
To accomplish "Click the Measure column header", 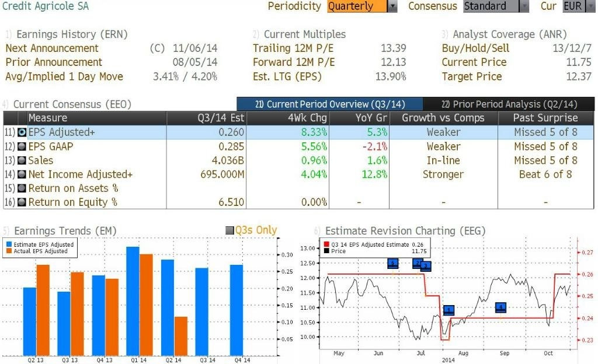I will pos(97,118).
